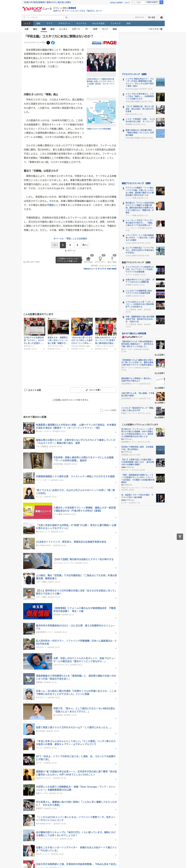Select current page 1 button
The height and width of the screenshot is (868, 186).
coord(63,245)
